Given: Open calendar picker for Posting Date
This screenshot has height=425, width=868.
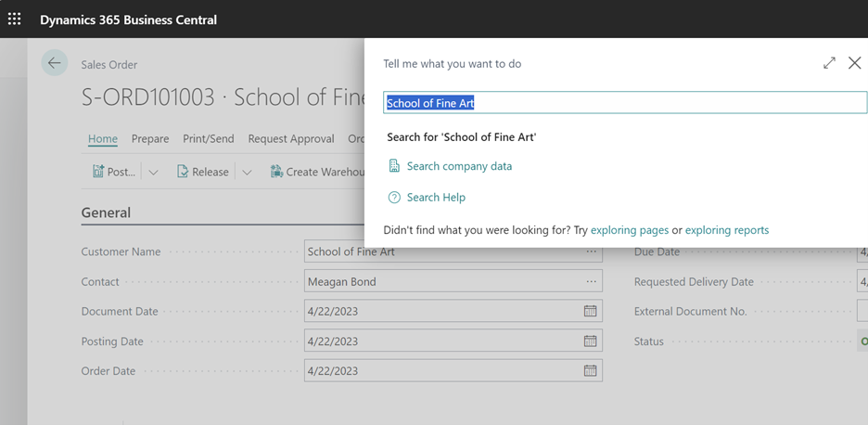Looking at the screenshot, I should [x=590, y=341].
